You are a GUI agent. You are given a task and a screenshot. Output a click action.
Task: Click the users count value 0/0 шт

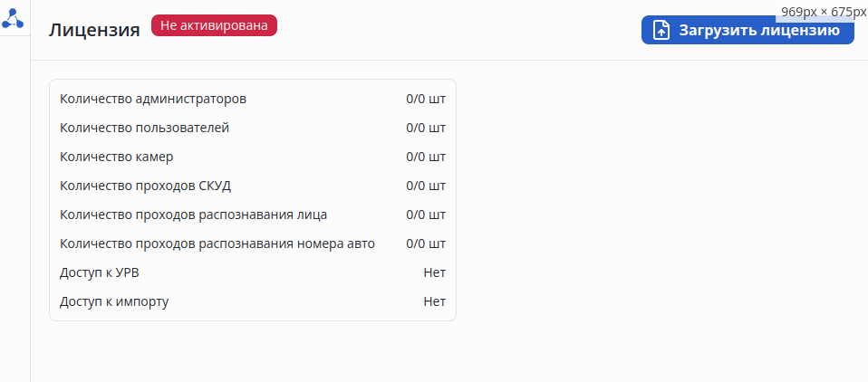426,128
